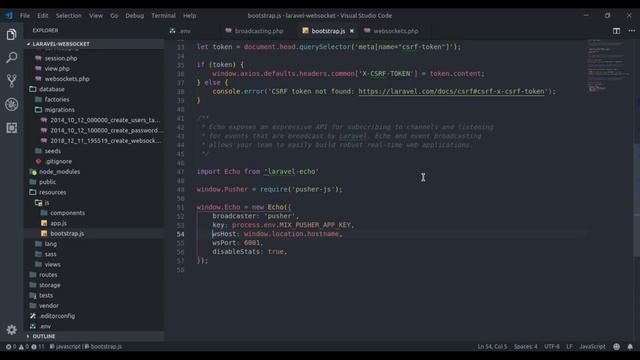
Task: Open the File menu
Action: click(25, 16)
